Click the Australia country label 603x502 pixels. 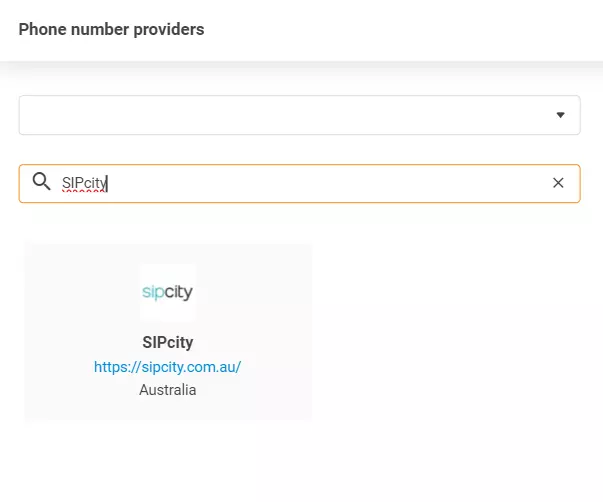point(167,390)
